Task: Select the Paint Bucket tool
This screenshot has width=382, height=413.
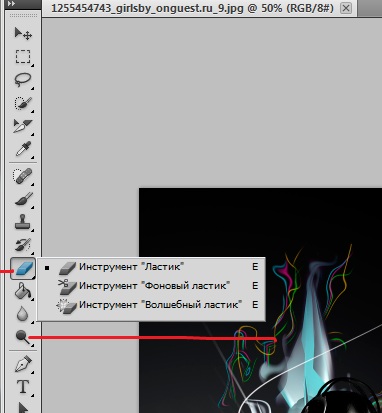Action: (23, 291)
